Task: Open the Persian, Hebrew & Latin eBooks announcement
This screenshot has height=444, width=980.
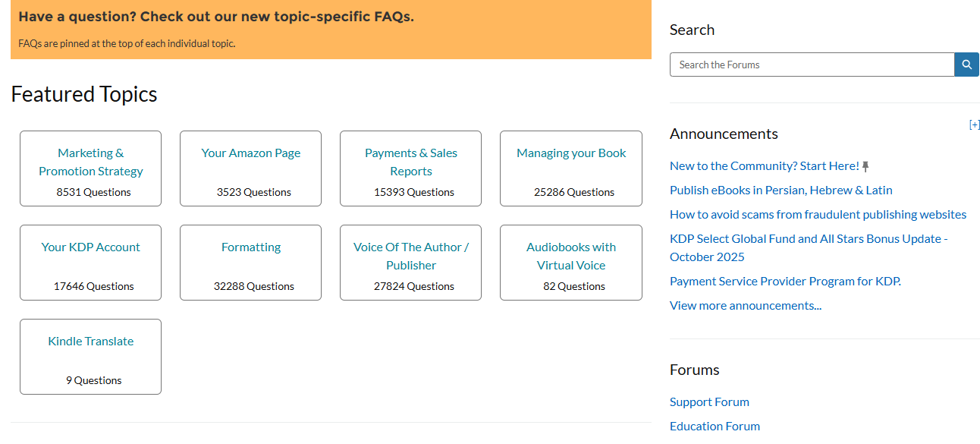Action: pyautogui.click(x=781, y=190)
